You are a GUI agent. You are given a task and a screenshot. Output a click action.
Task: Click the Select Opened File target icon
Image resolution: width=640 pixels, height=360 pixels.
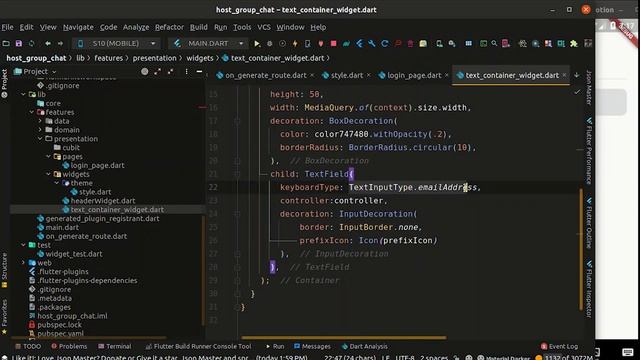pos(144,71)
